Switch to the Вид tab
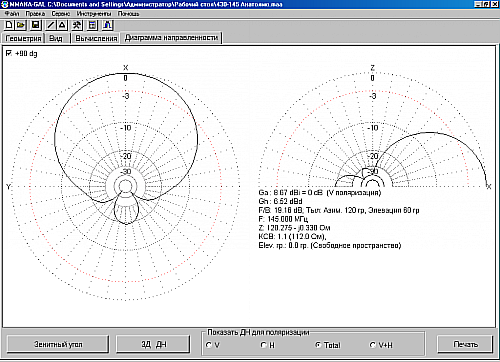Viewport: 500px width, 362px height. click(x=56, y=38)
